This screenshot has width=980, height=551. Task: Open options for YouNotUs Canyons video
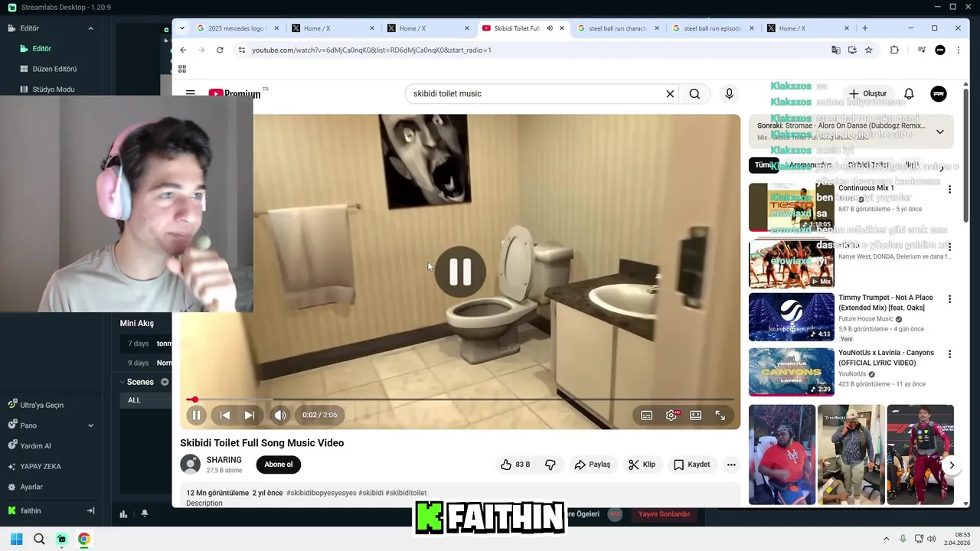tap(949, 354)
